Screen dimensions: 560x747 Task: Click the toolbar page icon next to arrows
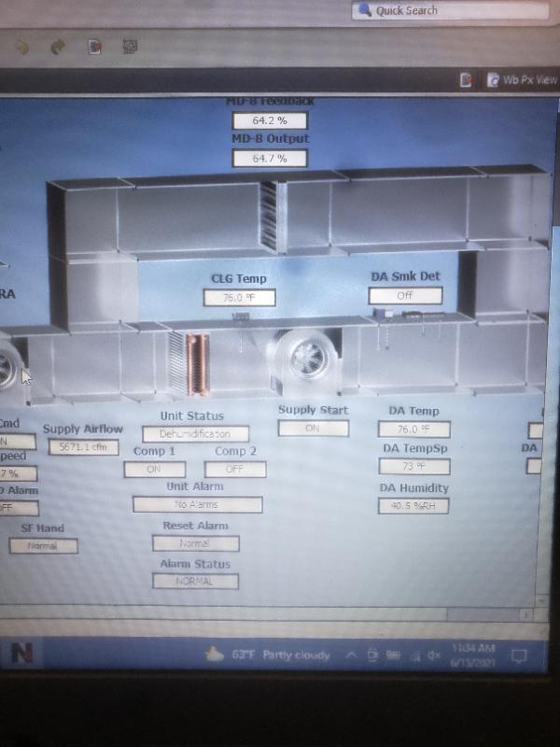tap(95, 45)
